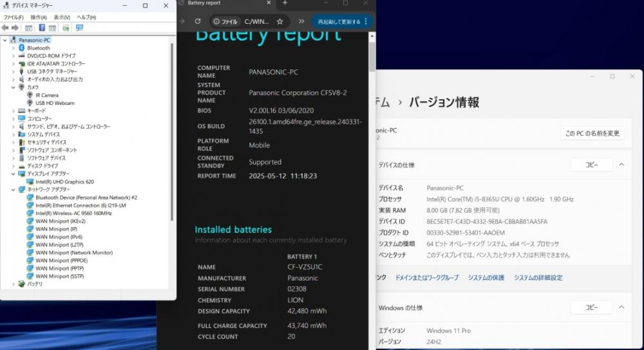Click Device Manager tree scrollbar

tap(171, 131)
